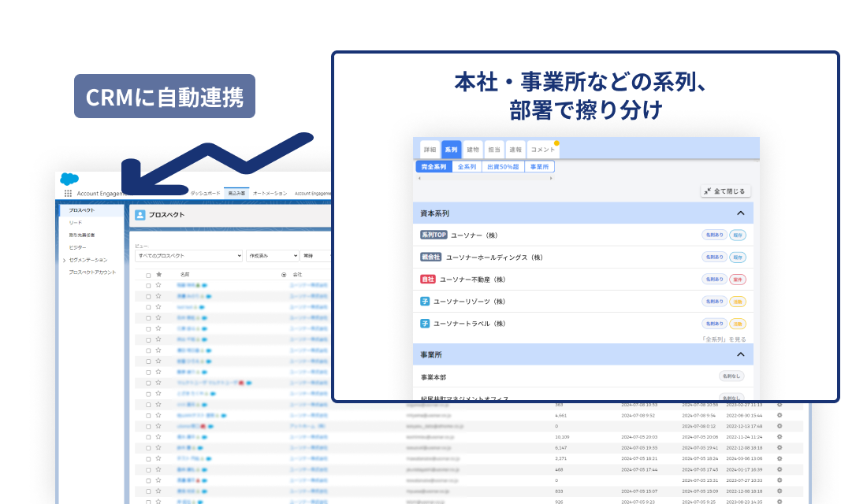Viewport: 867px width, 504px height.
Task: Tick checkbox for row scoring 6,147
Action: pos(148,448)
